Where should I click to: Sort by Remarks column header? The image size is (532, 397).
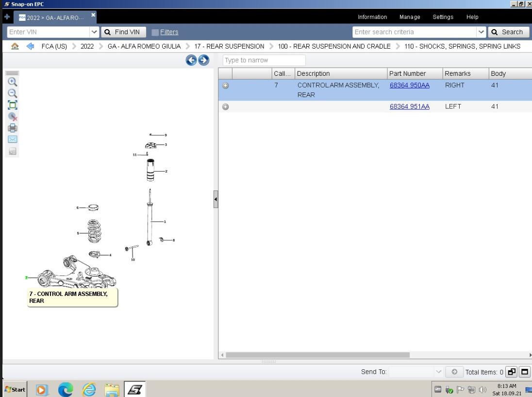pyautogui.click(x=465, y=74)
